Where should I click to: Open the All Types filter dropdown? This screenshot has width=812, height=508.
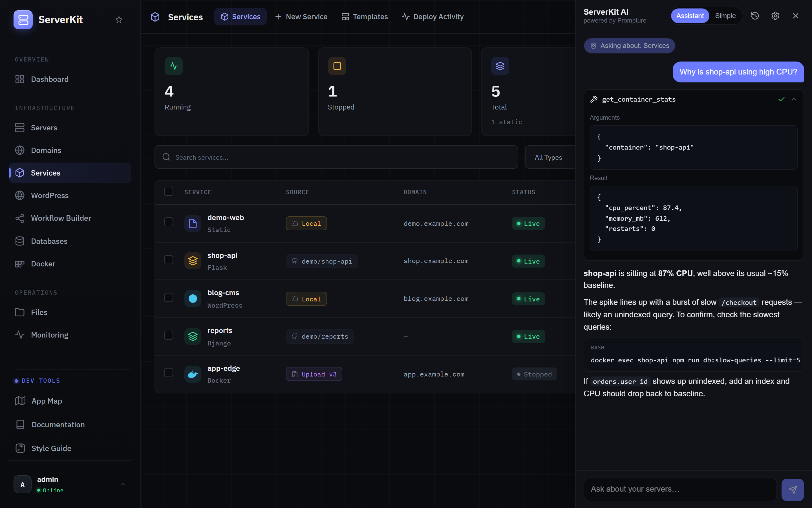[550, 157]
